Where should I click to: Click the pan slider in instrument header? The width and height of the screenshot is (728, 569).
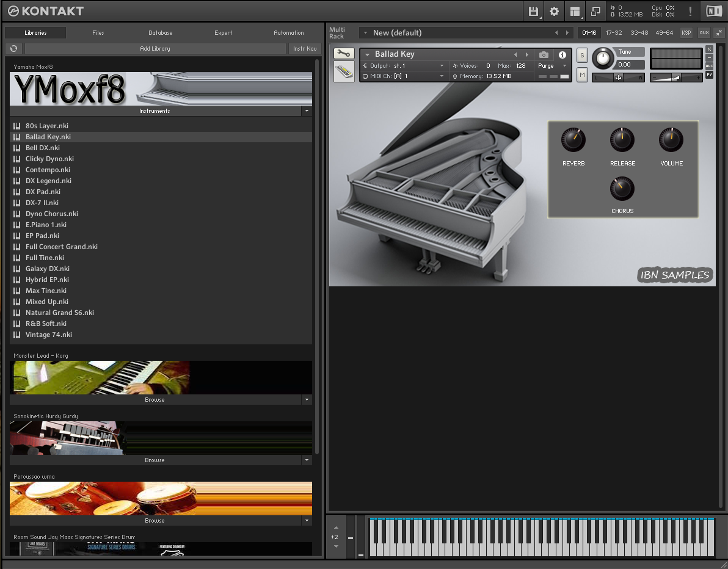(x=619, y=78)
